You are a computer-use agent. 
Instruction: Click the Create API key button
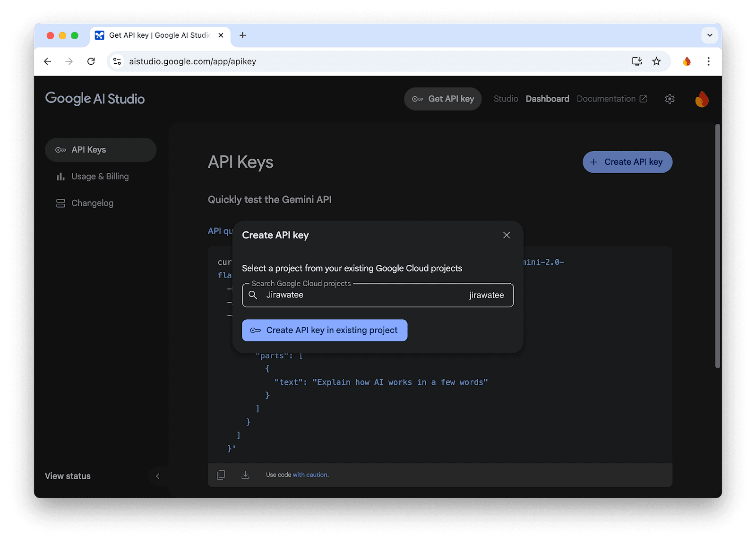627,162
